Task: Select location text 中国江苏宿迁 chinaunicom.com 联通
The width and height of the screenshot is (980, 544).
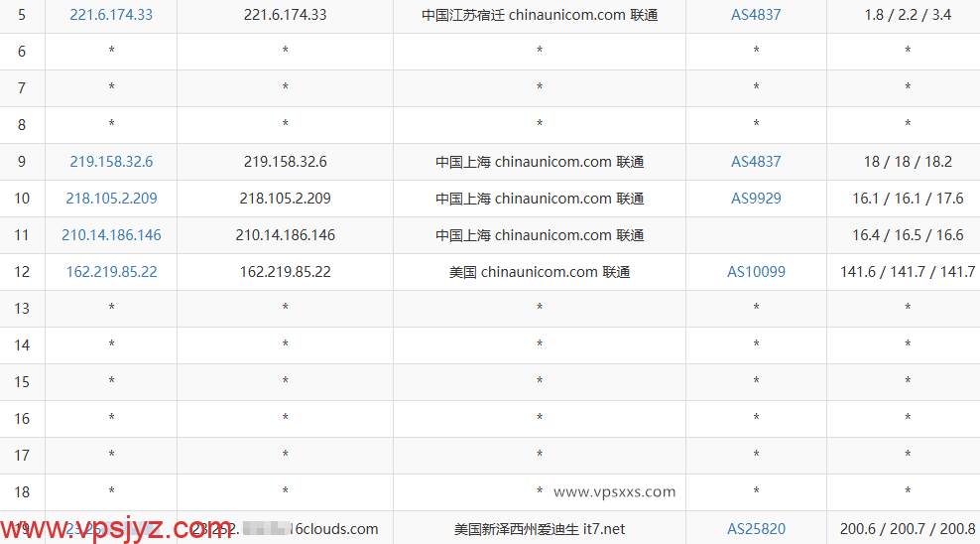Action: [x=540, y=15]
